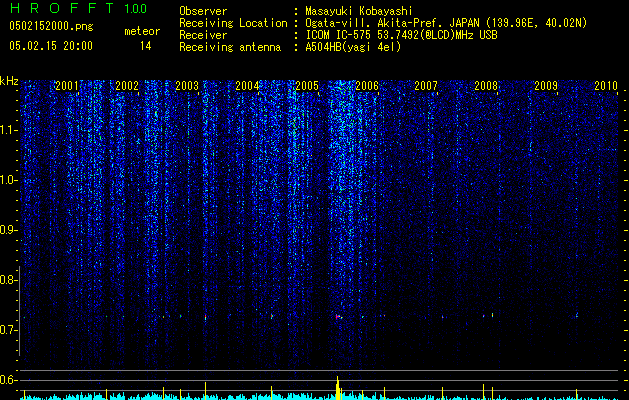Click the meteor count value 14
Screen dimensions: 629x400
pyautogui.click(x=145, y=46)
